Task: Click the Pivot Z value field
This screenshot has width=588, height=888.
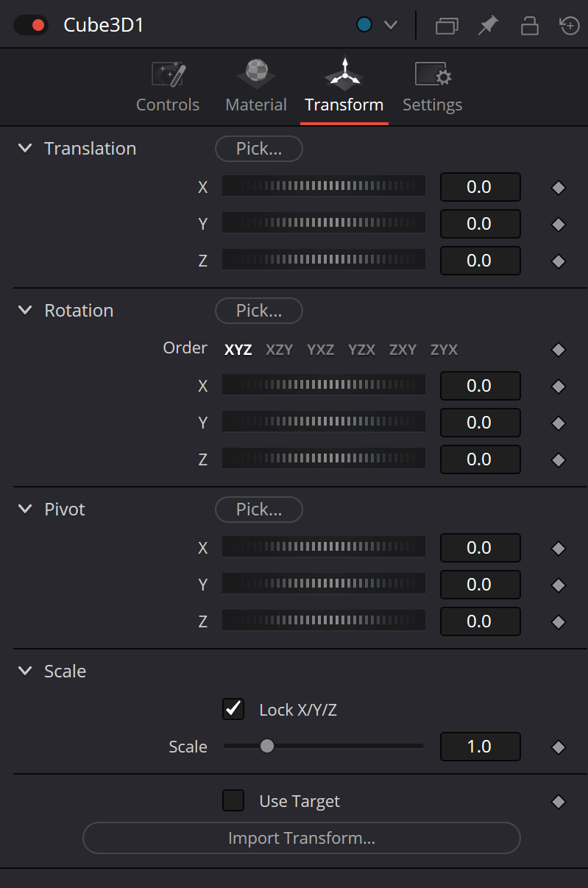Action: click(x=481, y=621)
